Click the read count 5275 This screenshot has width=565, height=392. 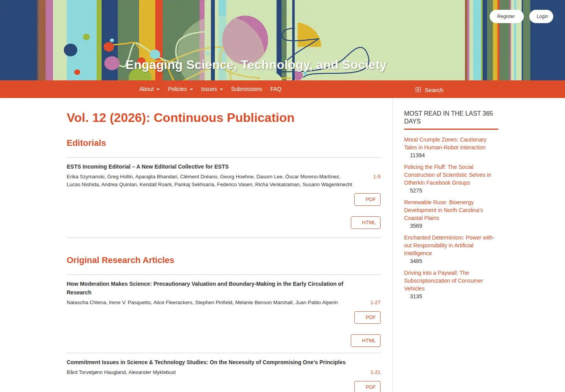[x=416, y=191]
